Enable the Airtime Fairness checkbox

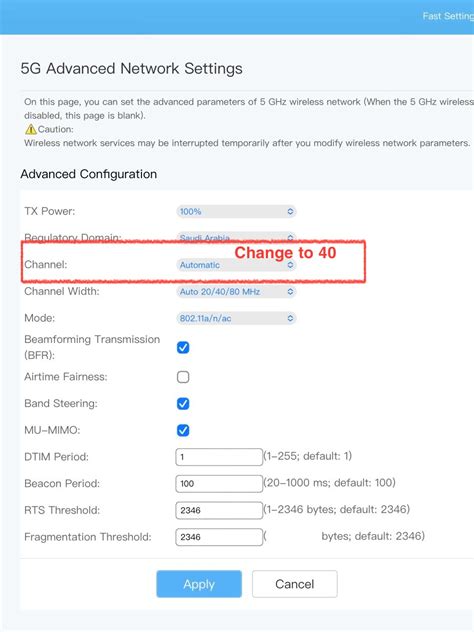(183, 377)
